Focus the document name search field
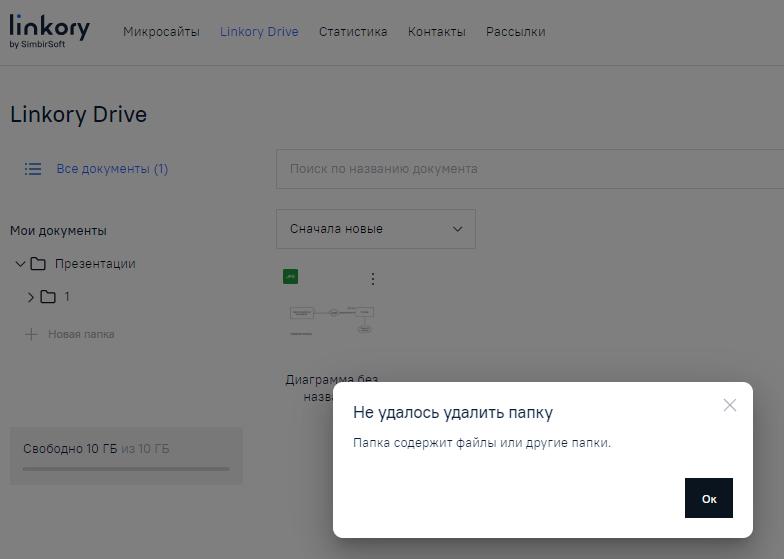 (530, 169)
